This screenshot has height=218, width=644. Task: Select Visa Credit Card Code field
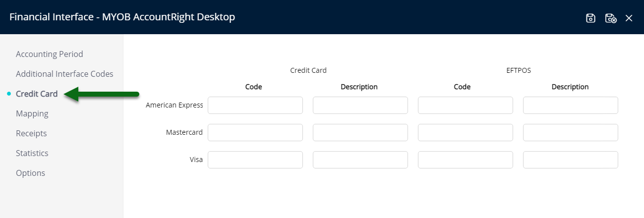(x=255, y=160)
